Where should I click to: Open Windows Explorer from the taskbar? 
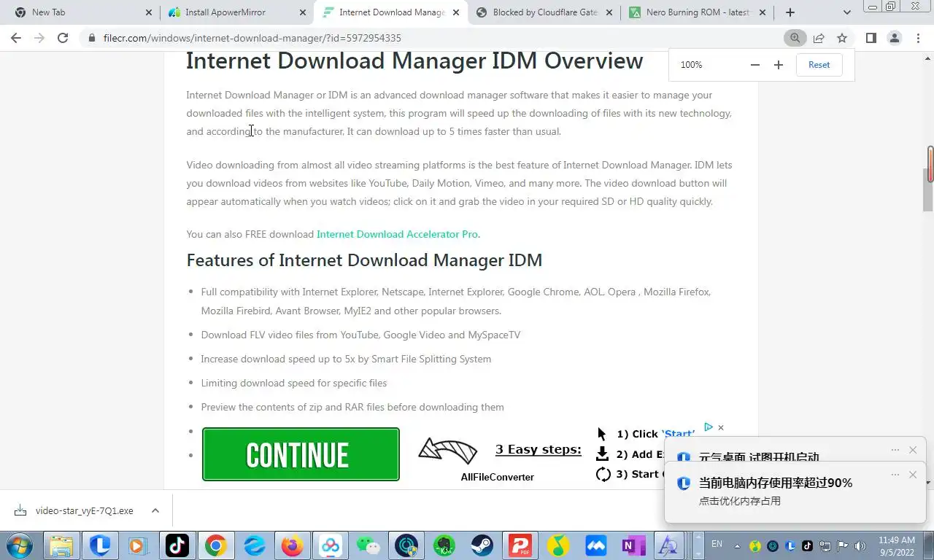tap(61, 545)
